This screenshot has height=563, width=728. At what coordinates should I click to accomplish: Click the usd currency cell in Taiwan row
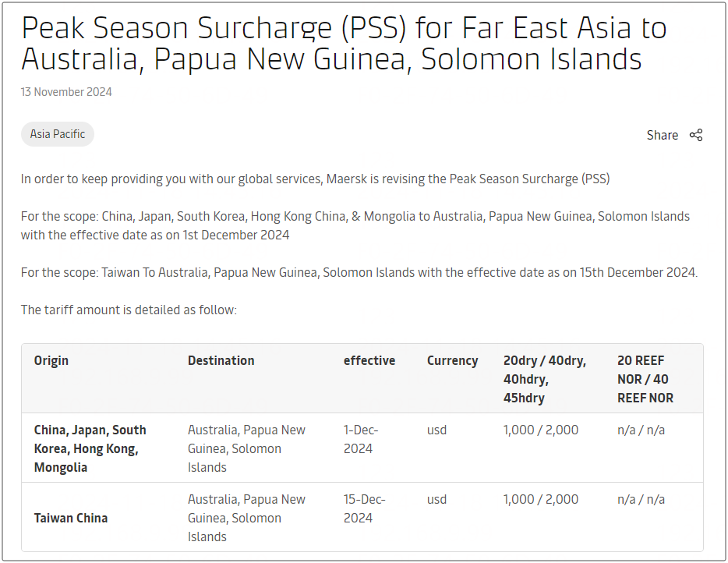[437, 499]
